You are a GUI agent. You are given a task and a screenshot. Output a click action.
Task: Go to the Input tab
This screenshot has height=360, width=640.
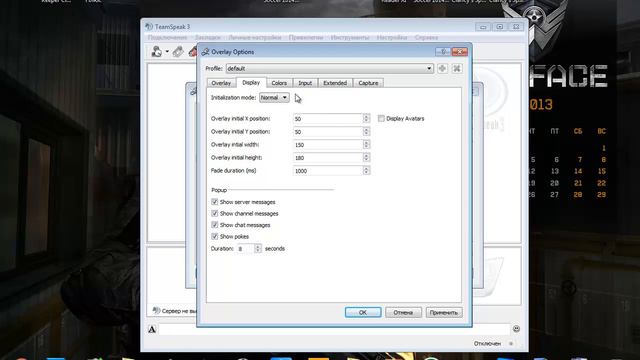(x=305, y=83)
